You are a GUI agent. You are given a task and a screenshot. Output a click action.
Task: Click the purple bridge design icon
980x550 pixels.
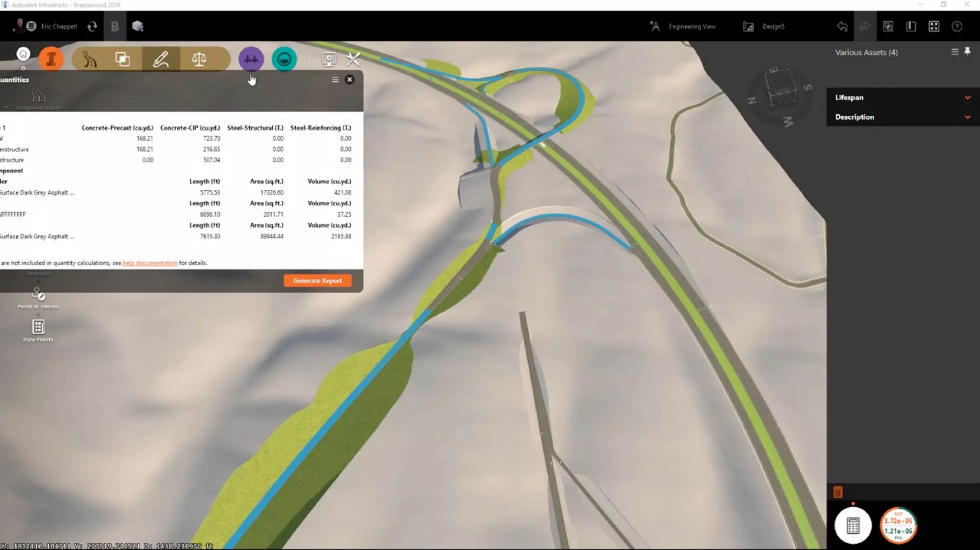pos(251,59)
